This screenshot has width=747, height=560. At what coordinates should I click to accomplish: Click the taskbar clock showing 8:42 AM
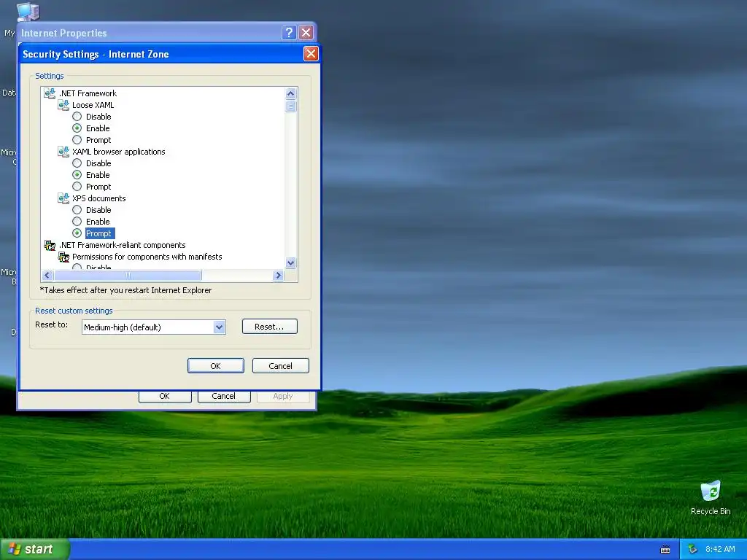coord(720,549)
